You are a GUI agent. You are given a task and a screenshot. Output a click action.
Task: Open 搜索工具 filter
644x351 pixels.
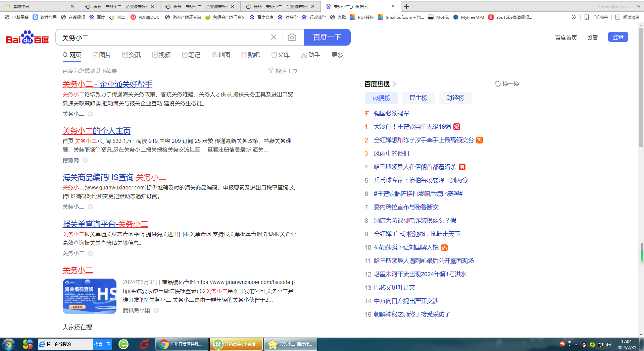click(283, 71)
